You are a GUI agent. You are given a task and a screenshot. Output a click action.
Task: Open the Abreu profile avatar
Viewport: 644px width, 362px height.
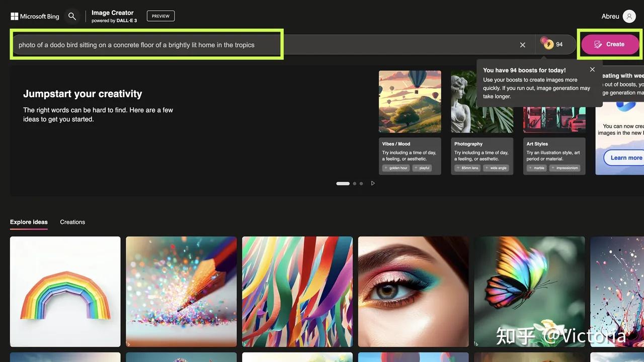pos(629,17)
